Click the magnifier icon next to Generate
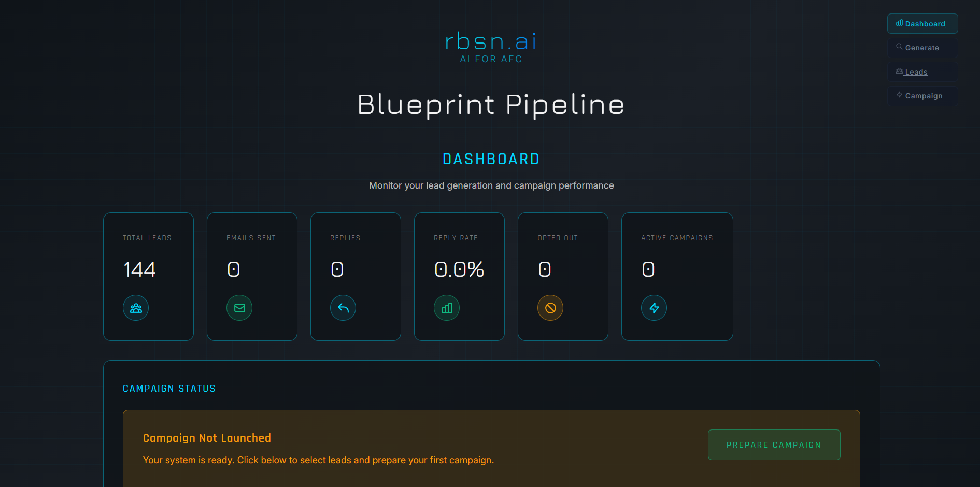980x487 pixels. 899,47
